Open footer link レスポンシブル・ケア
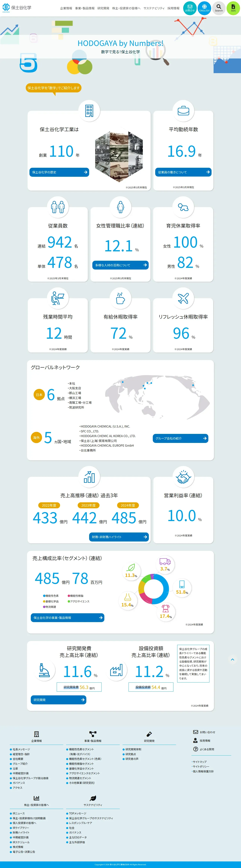The width and height of the screenshot is (241, 868). point(80,823)
